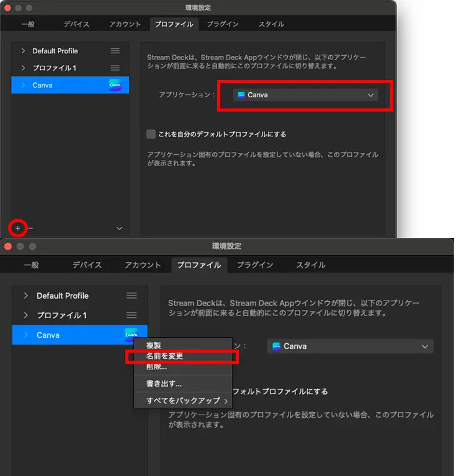Choose 名前を変更 in the context menu
The width and height of the screenshot is (456, 476).
coord(183,356)
